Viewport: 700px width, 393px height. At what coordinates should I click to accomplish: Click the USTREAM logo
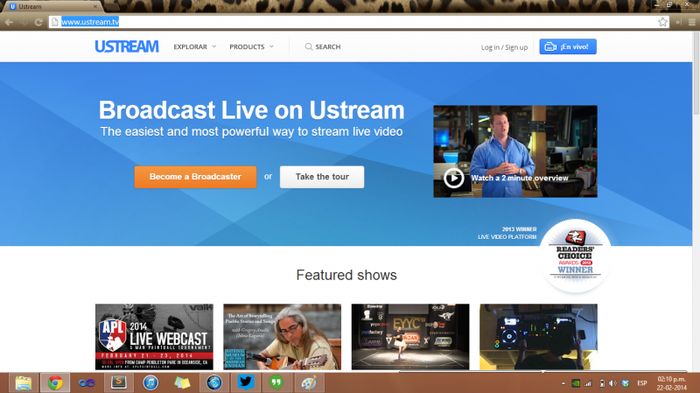(126, 46)
